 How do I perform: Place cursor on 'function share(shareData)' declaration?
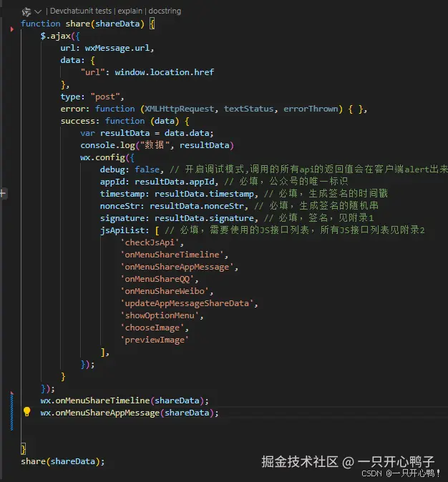coord(82,24)
